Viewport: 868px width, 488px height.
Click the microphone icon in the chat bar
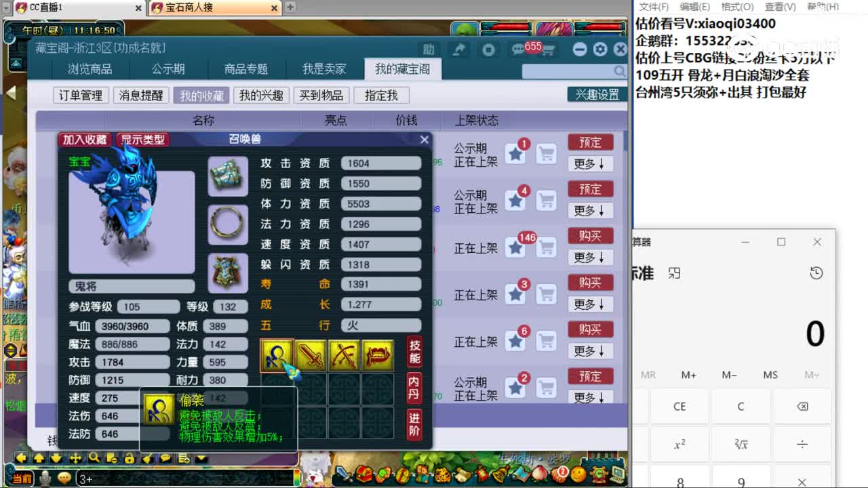point(43,479)
